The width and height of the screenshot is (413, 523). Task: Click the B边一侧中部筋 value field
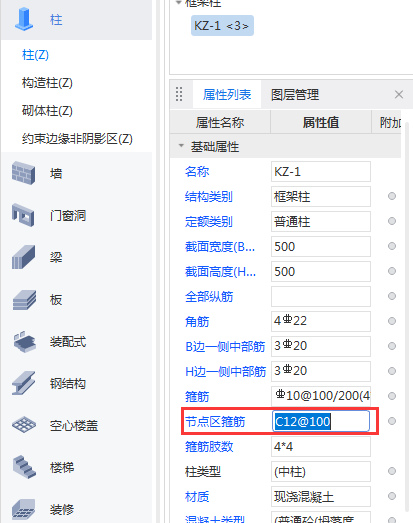coord(321,347)
